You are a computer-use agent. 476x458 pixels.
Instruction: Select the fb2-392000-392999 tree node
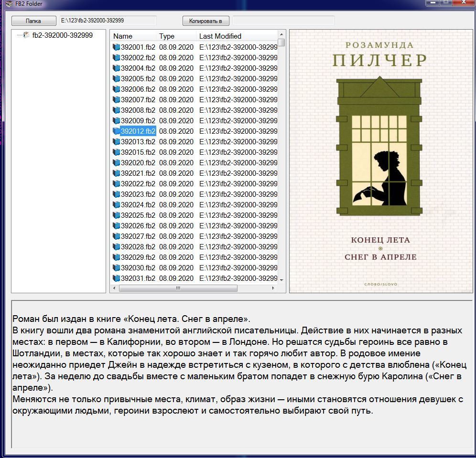tap(62, 35)
